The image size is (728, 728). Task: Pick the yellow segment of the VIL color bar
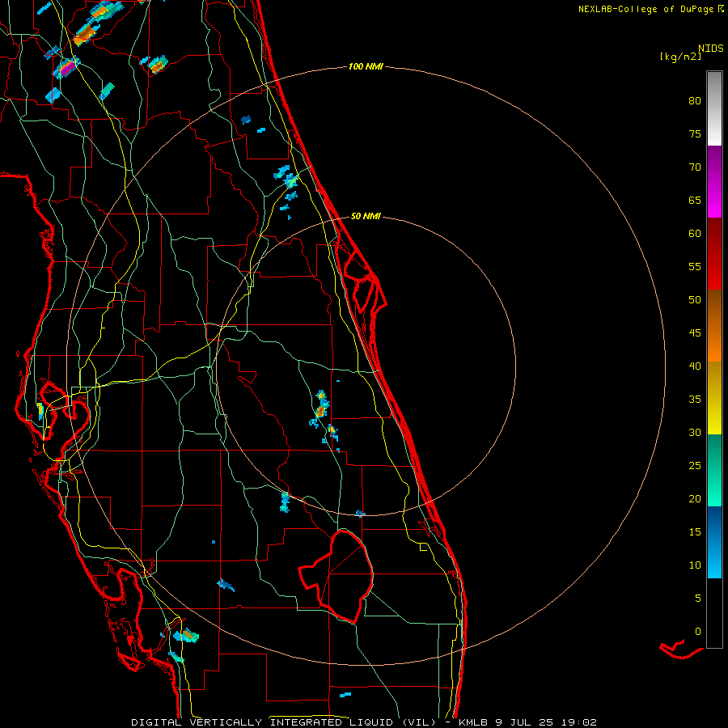(714, 398)
